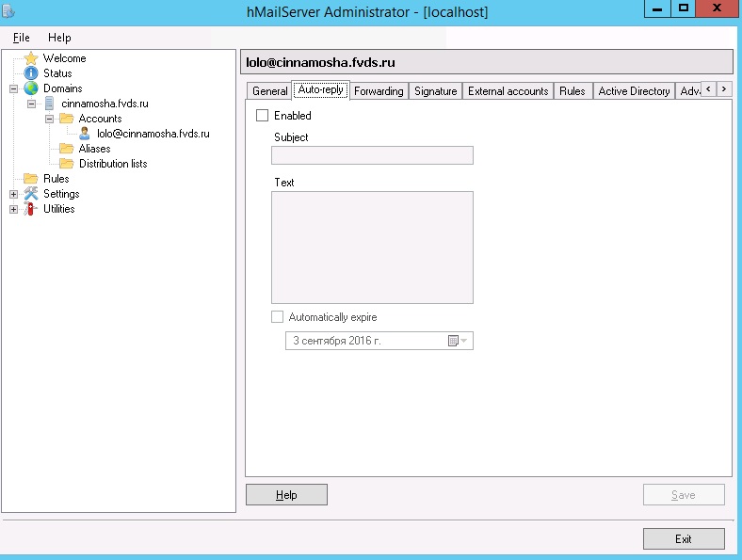Maximize the hMailServer window
This screenshot has height=560, width=742.
click(x=684, y=8)
